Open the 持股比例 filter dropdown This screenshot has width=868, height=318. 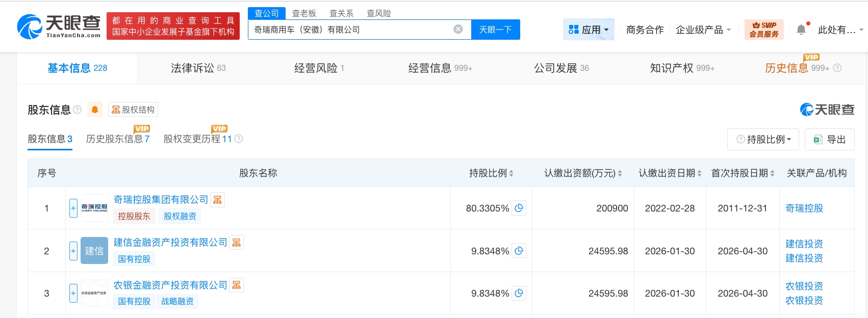[x=763, y=139]
